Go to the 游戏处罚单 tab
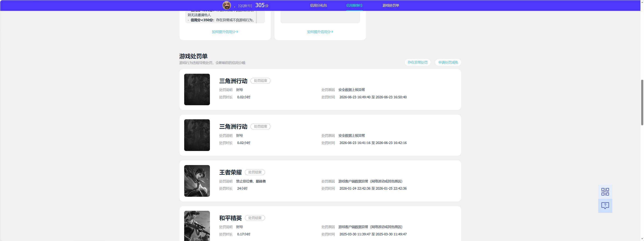644x241 pixels. (391, 5)
